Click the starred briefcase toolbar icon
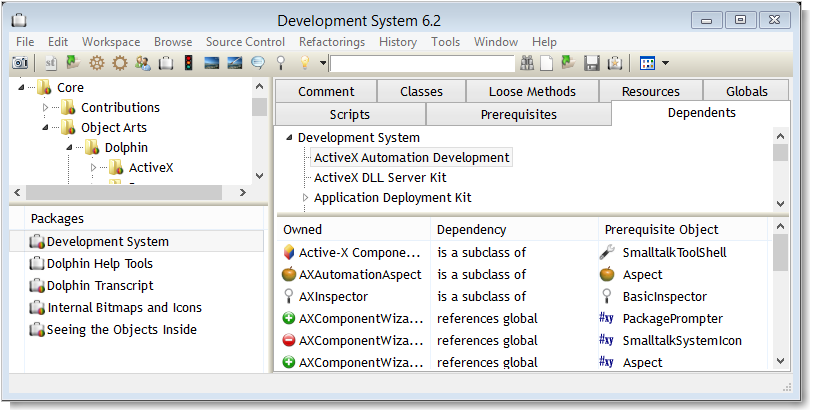Screen dimensions: 820x420 [615, 63]
